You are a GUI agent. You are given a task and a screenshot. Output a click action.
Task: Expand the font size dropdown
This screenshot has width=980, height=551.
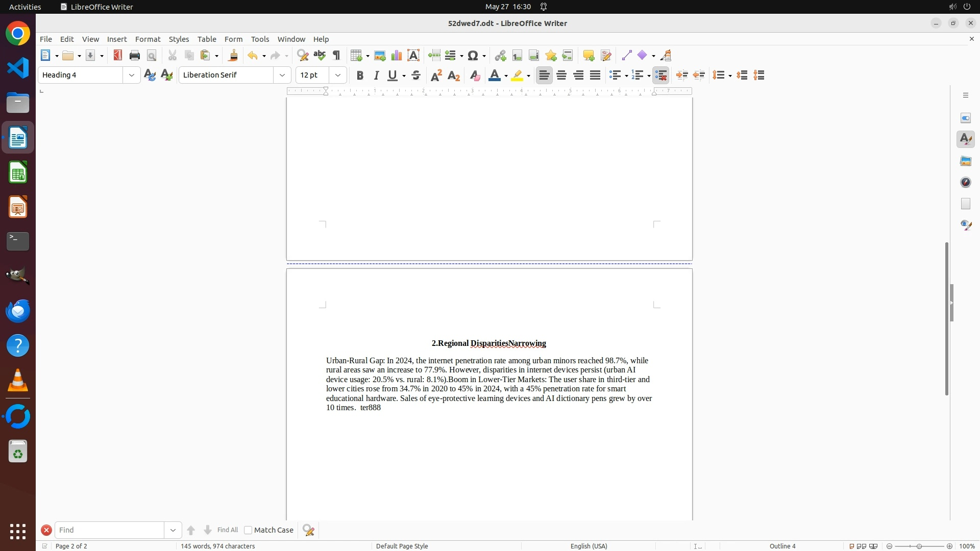(x=338, y=76)
